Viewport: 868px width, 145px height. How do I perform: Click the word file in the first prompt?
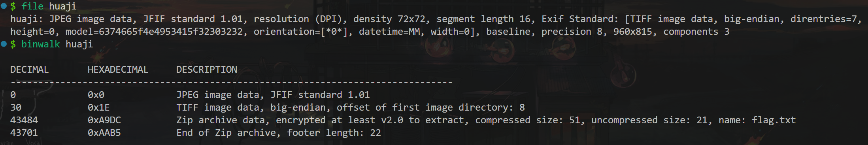pyautogui.click(x=32, y=6)
